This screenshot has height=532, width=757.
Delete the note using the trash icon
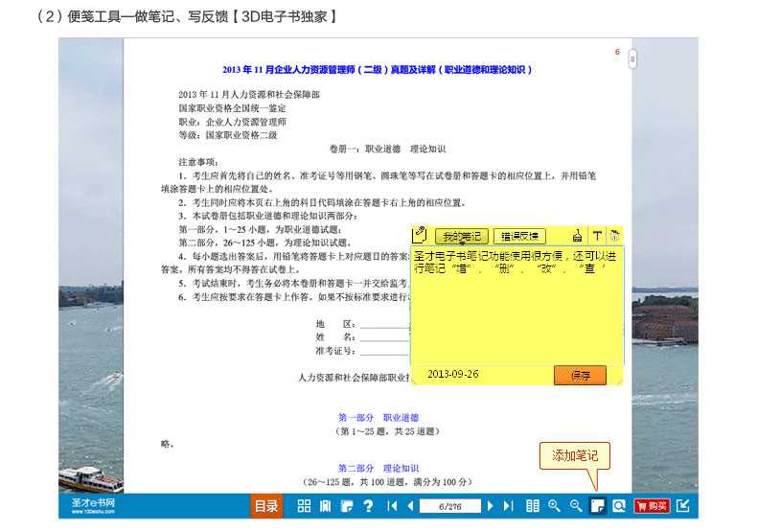614,236
